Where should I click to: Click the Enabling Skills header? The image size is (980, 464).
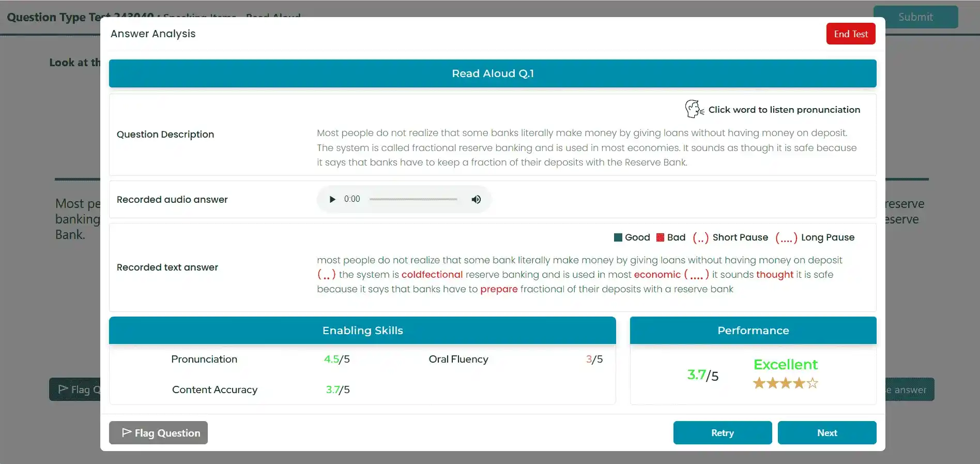tap(362, 331)
